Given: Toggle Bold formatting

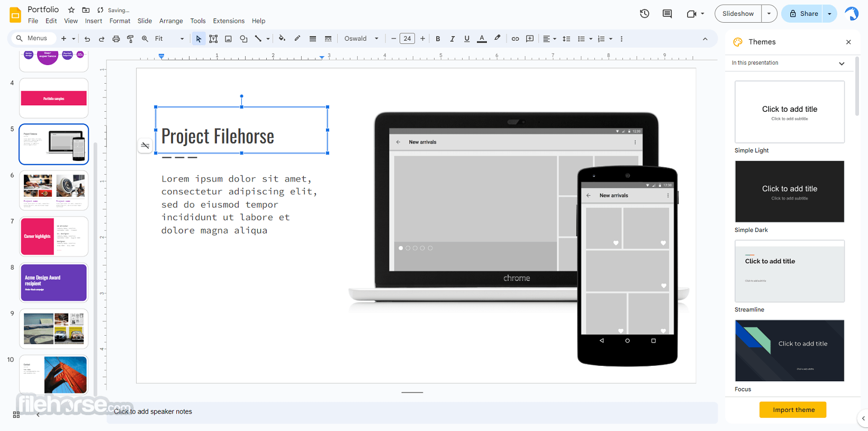Looking at the screenshot, I should [x=438, y=39].
